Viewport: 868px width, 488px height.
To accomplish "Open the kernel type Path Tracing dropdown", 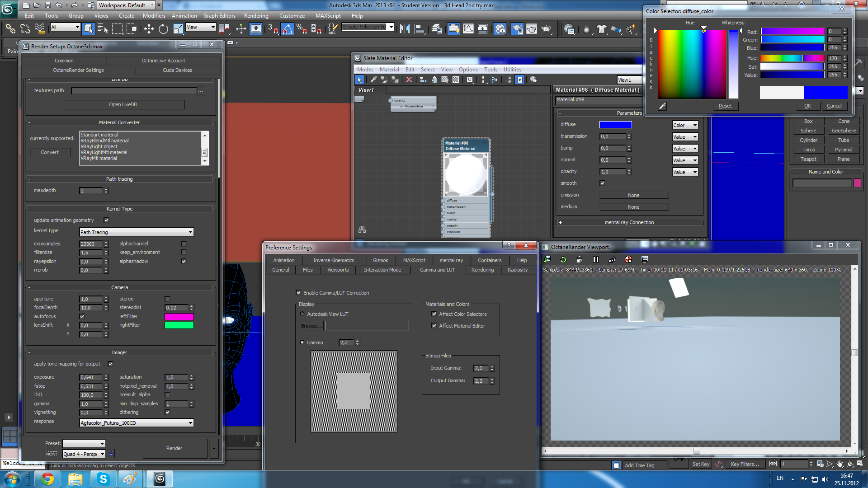I will tap(136, 232).
